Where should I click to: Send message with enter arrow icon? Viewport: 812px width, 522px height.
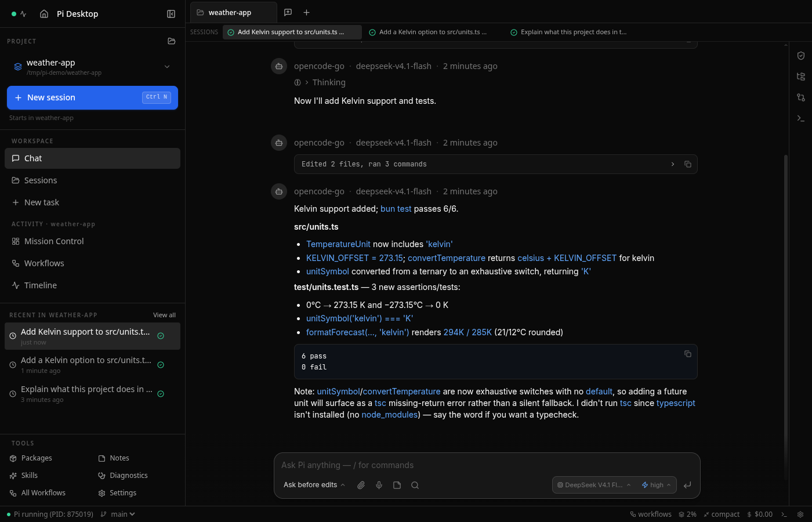pos(687,485)
